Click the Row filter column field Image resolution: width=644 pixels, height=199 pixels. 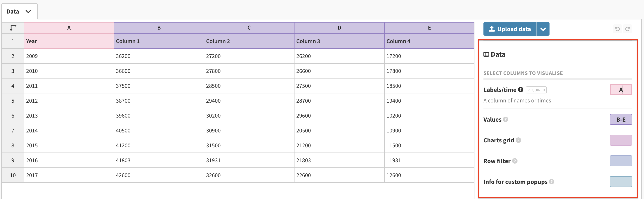[x=621, y=161]
